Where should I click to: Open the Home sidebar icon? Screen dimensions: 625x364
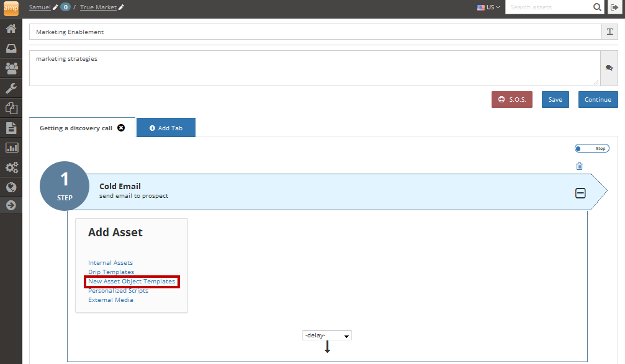pyautogui.click(x=11, y=29)
